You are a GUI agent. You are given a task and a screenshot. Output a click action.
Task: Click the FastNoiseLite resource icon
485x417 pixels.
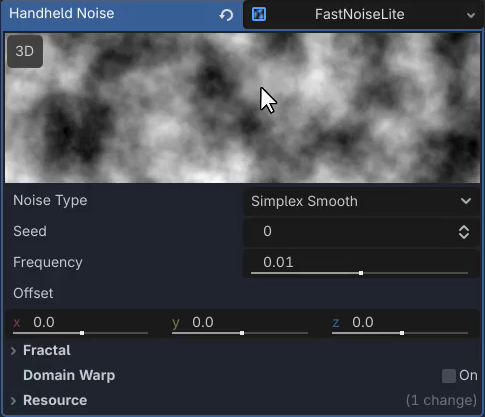click(259, 14)
